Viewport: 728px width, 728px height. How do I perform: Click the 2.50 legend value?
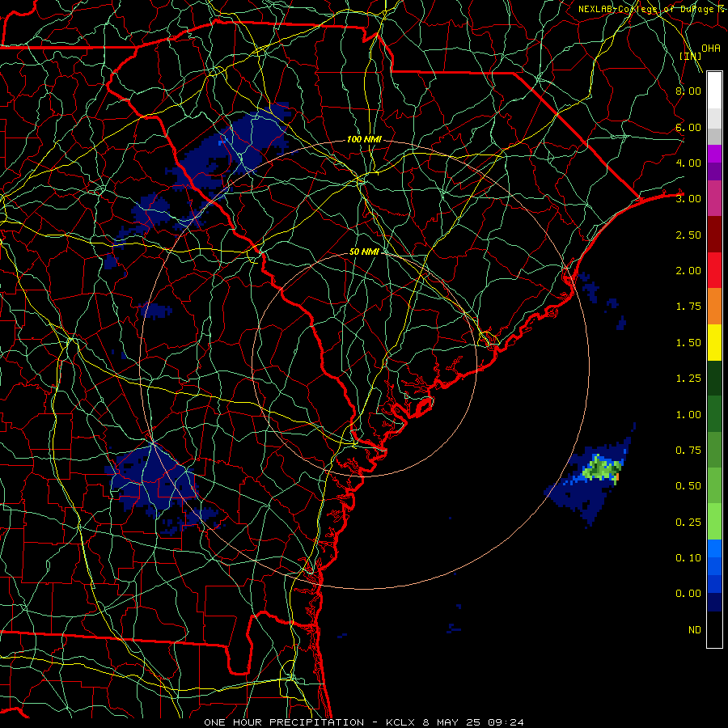coord(688,235)
